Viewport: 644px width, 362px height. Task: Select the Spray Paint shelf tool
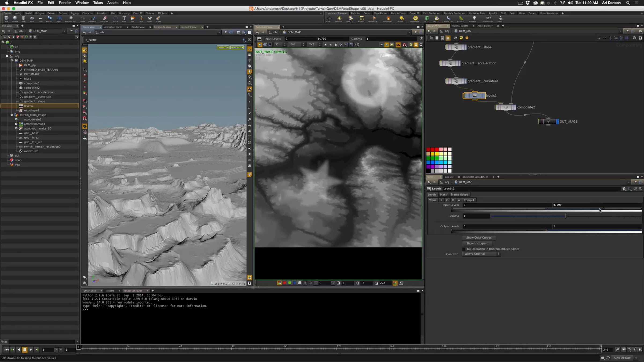[105, 19]
